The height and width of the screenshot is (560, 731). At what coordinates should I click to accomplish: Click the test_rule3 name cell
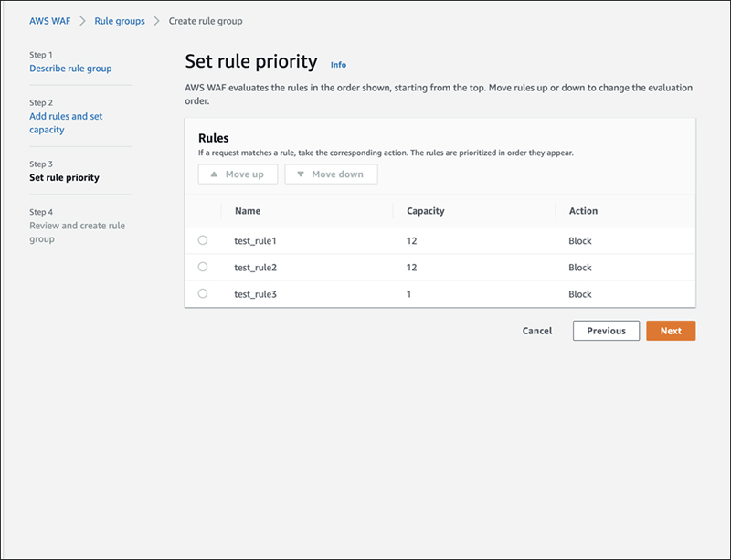255,294
